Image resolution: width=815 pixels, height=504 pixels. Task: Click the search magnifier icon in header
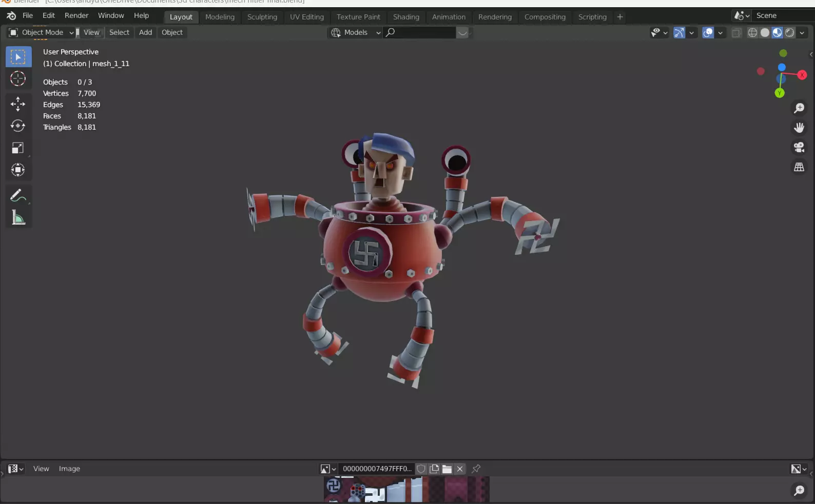point(391,32)
